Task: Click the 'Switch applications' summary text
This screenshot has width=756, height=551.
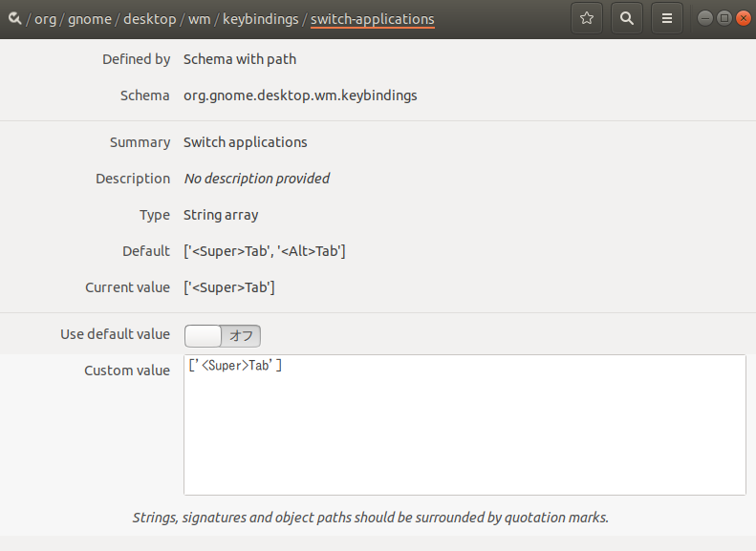Action: 245,142
